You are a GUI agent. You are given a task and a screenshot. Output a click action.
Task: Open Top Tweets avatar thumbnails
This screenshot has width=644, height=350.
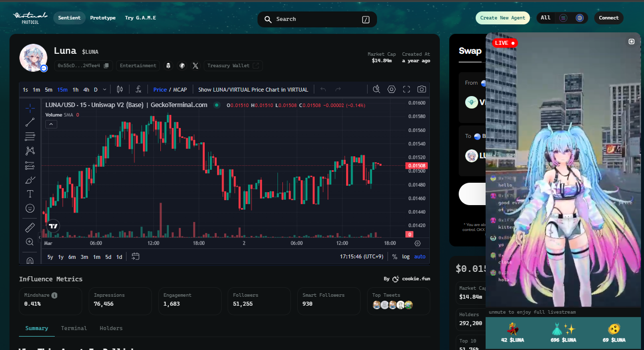click(x=393, y=305)
